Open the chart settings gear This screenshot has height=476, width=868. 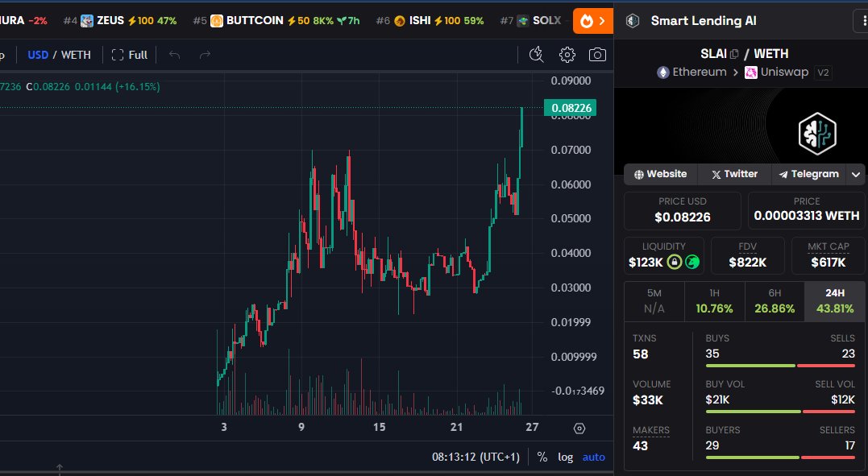[x=567, y=54]
